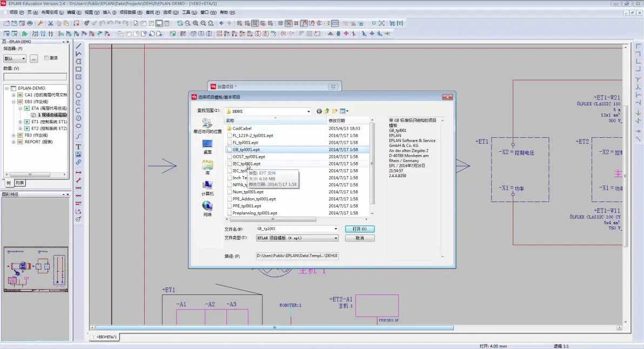Click the Cut scissors icon
Screen dimensions: 644x349
click(51, 23)
